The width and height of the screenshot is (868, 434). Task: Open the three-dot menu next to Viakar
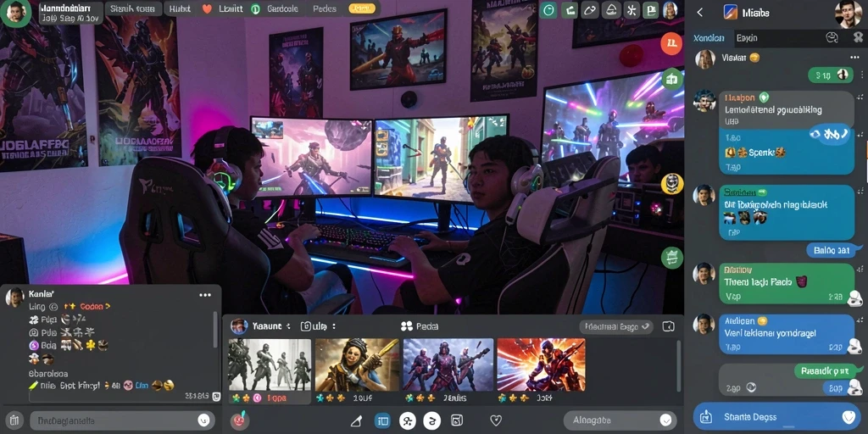click(x=854, y=58)
